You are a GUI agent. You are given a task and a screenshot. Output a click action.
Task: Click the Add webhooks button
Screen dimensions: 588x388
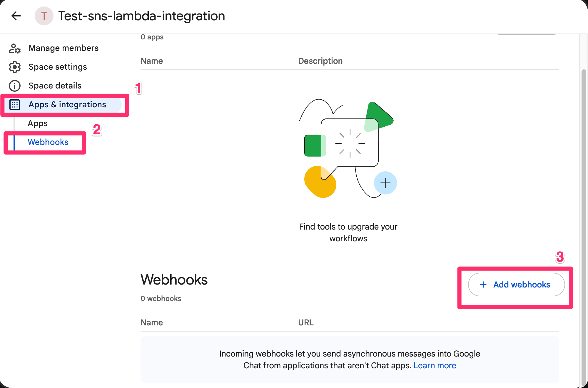point(516,285)
